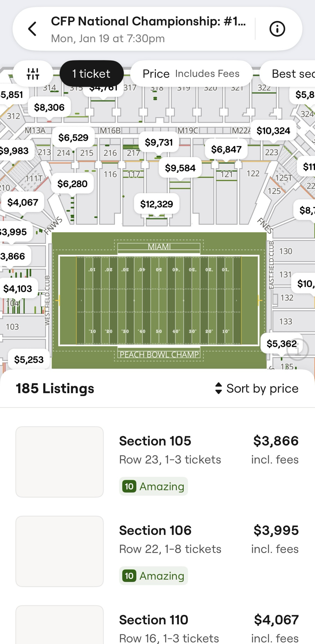The width and height of the screenshot is (315, 644).
Task: Select the $8,306 price bubble
Action: pos(49,107)
